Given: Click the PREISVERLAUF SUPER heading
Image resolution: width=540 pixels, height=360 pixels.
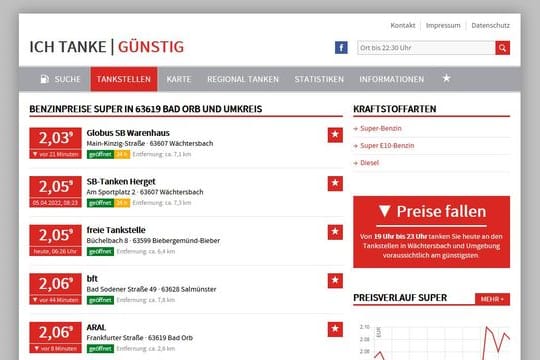Looking at the screenshot, I should click(400, 298).
